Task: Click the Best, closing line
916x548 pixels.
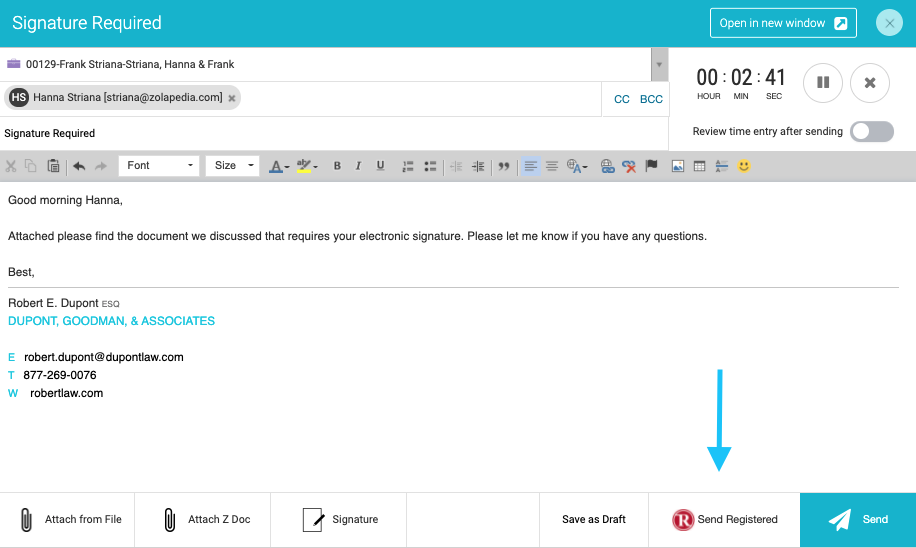Action: tap(21, 272)
